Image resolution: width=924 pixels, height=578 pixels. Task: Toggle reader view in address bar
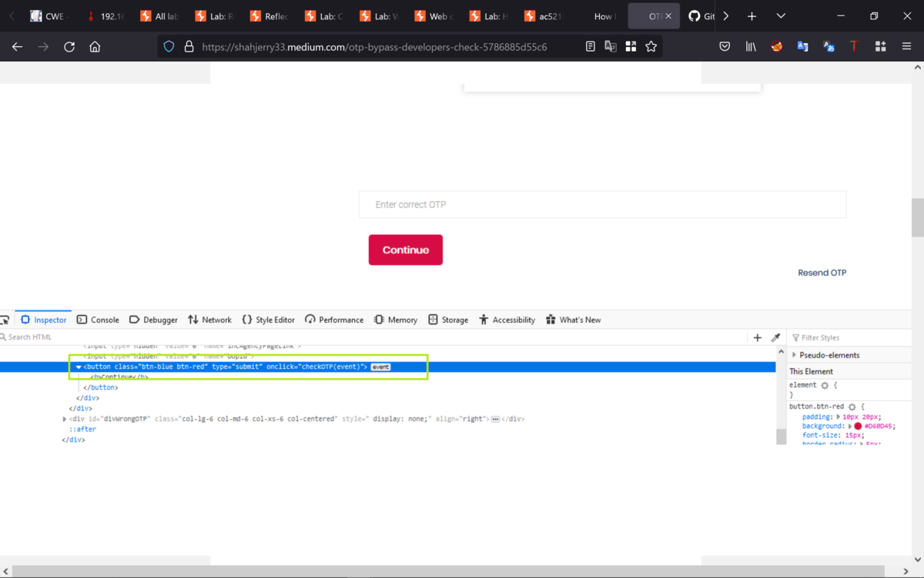(x=591, y=47)
